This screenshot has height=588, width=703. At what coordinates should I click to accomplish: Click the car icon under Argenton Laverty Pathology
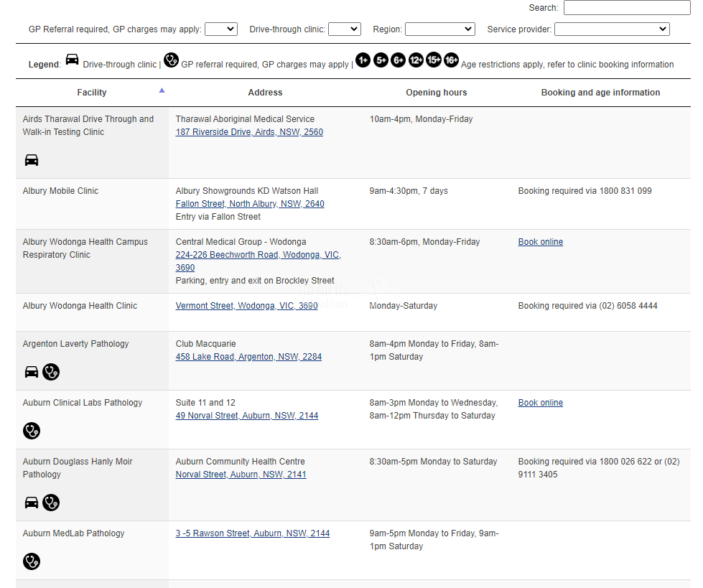[x=32, y=372]
